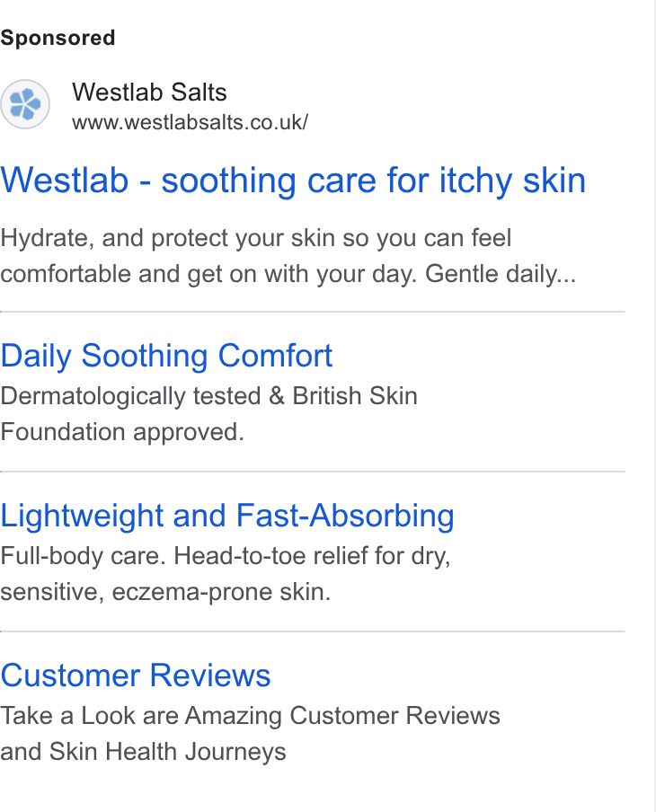Click the divider above Lightweight and Fast-Absorbing
656x812 pixels.
click(x=313, y=472)
